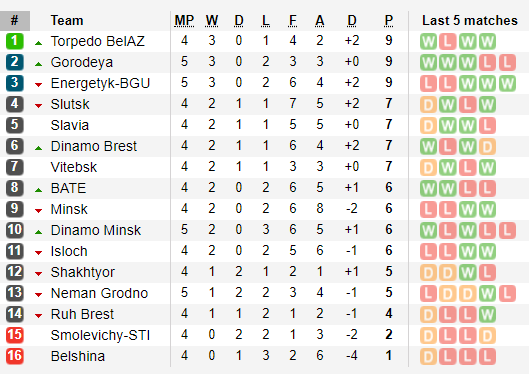Click Dinamo Brest's orange D result badge
The height and width of the screenshot is (374, 529).
click(x=487, y=147)
